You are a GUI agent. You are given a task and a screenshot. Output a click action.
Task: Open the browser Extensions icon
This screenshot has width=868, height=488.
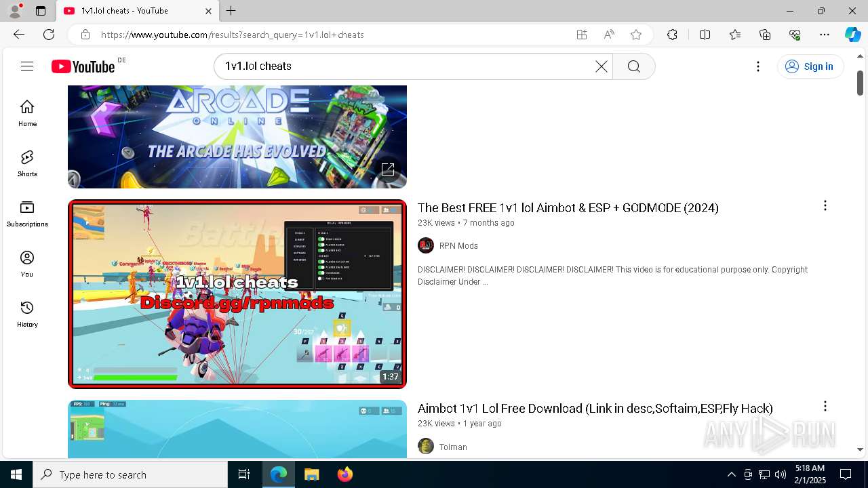point(672,35)
